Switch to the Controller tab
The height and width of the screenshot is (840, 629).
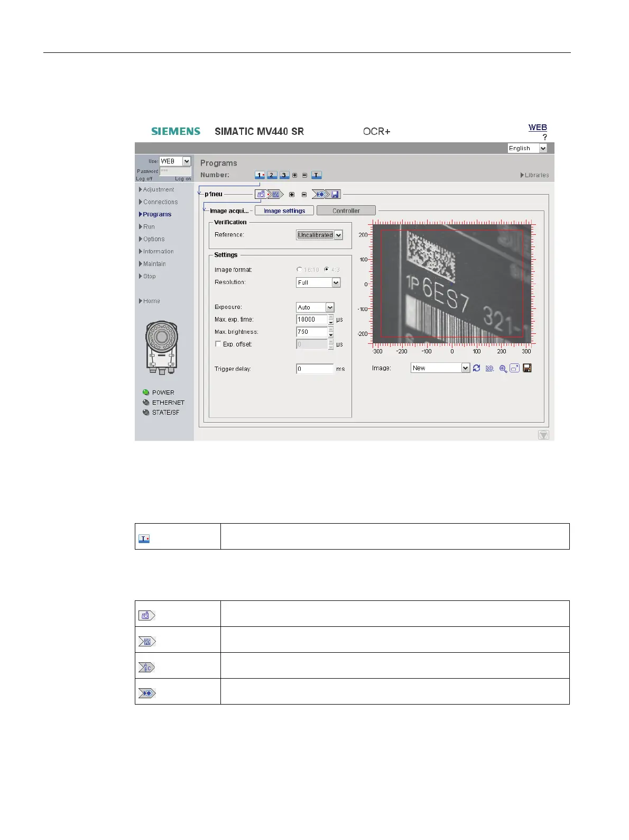[346, 211]
